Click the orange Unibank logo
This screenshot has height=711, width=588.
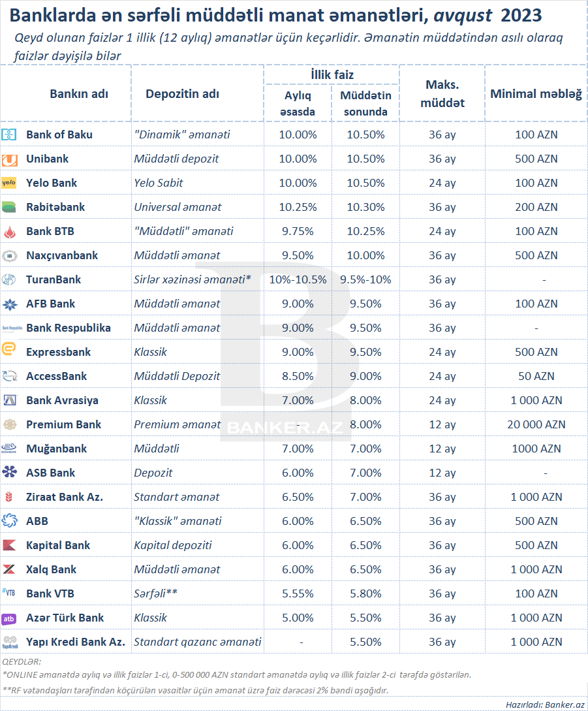pyautogui.click(x=9, y=159)
